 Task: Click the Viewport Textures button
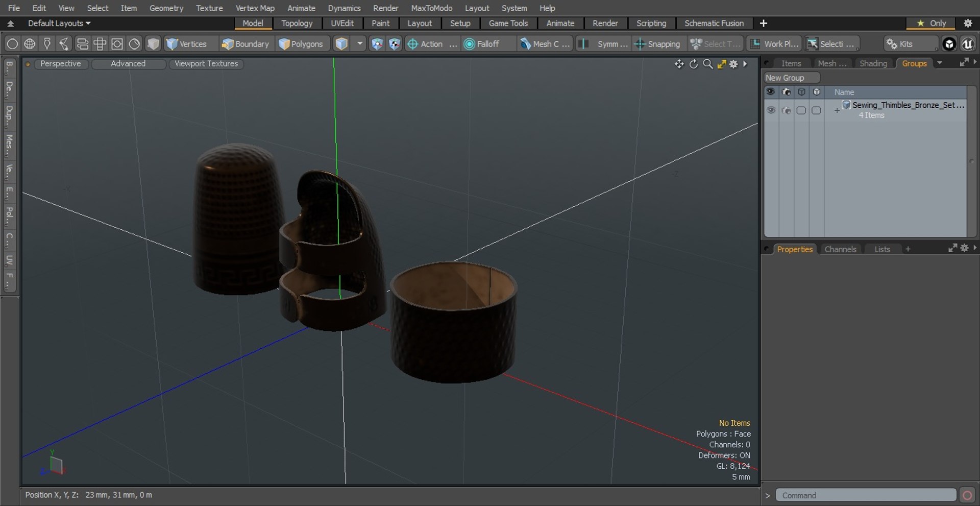pos(206,63)
